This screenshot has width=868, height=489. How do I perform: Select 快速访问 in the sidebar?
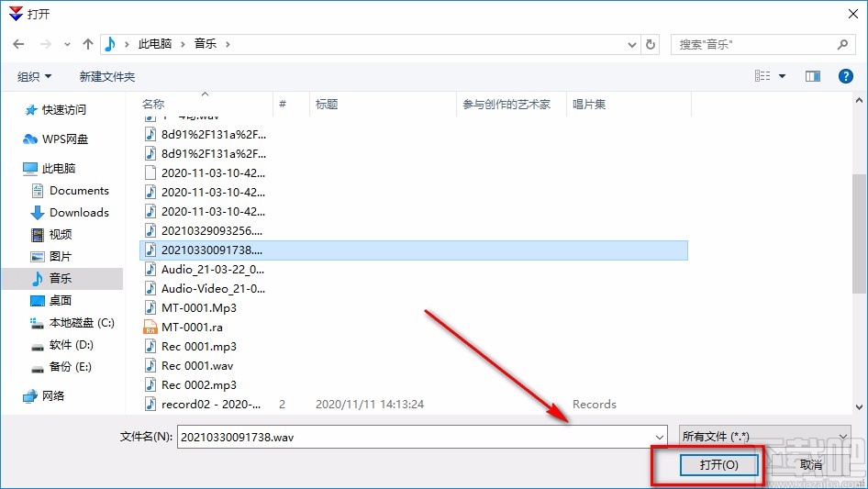[63, 110]
